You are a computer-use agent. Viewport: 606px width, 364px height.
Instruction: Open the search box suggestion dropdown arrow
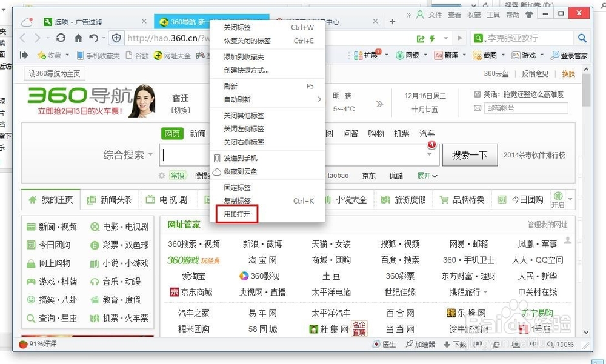[430, 154]
